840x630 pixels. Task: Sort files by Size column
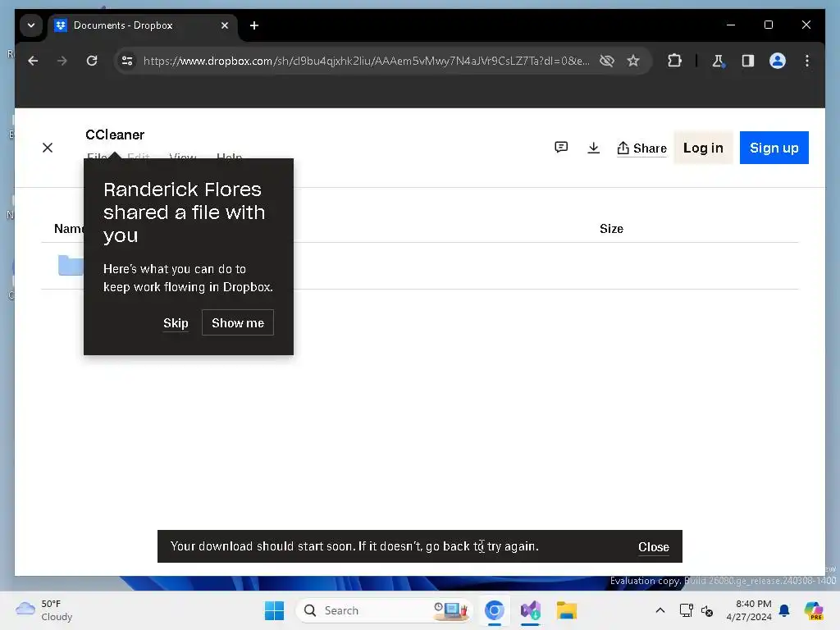pos(611,229)
